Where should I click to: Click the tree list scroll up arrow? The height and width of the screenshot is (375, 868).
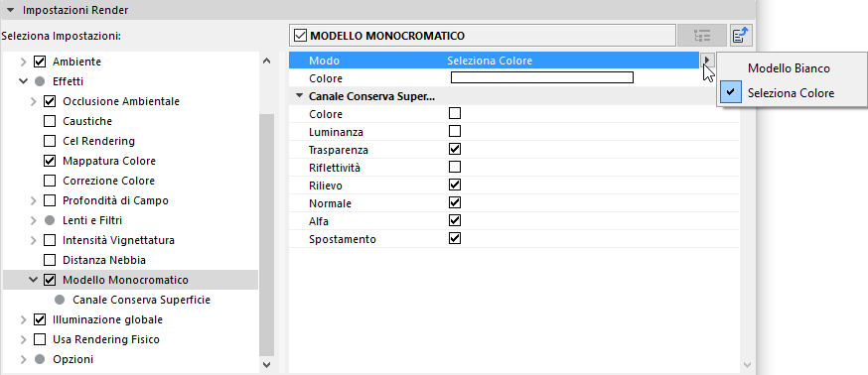[266, 61]
